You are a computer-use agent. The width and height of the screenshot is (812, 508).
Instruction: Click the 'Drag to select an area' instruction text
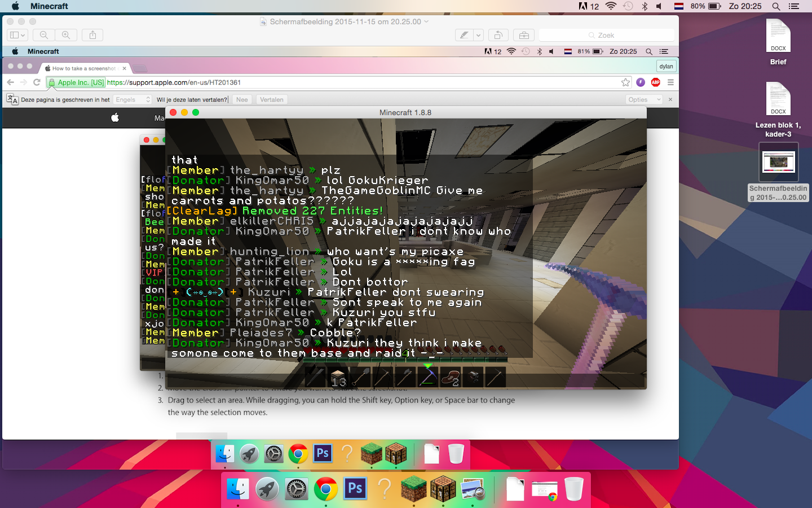[x=341, y=406]
